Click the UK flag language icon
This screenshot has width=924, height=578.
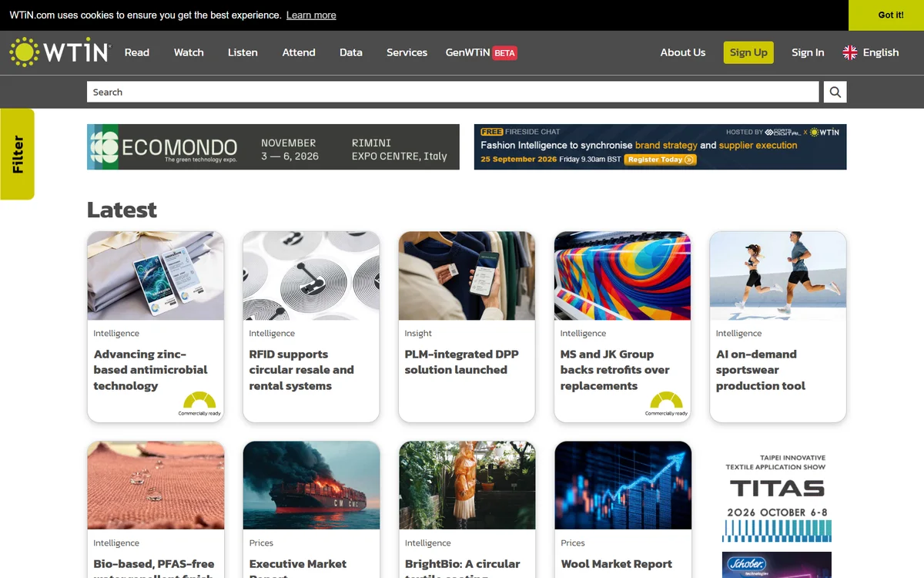click(x=850, y=52)
